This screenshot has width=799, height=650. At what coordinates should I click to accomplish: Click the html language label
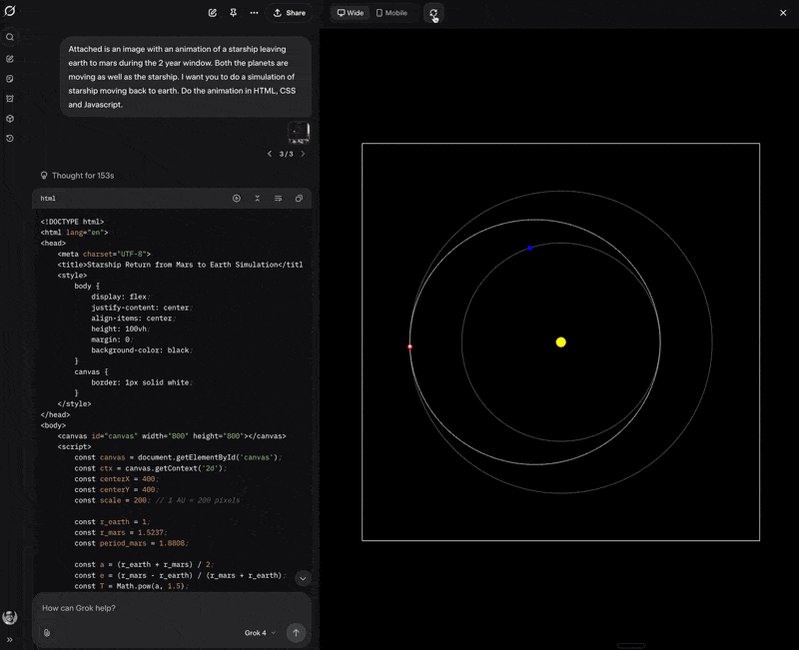[x=48, y=199]
